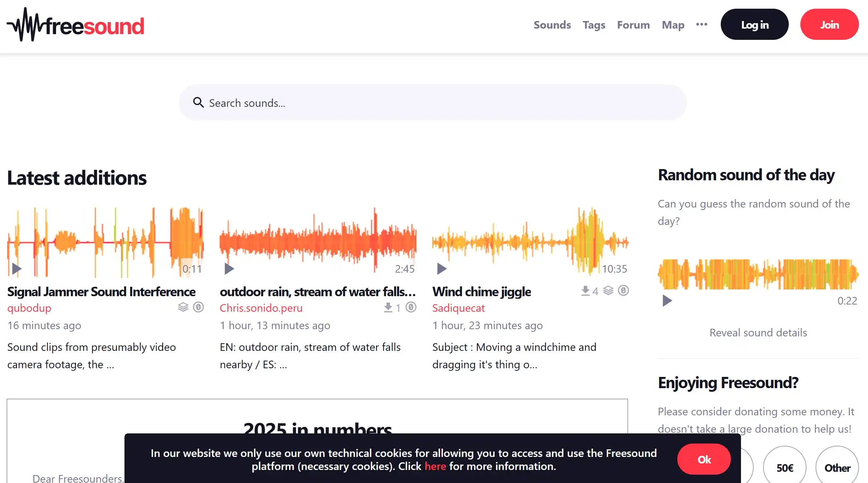868x483 pixels.
Task: Click the search magnifier icon
Action: [198, 102]
